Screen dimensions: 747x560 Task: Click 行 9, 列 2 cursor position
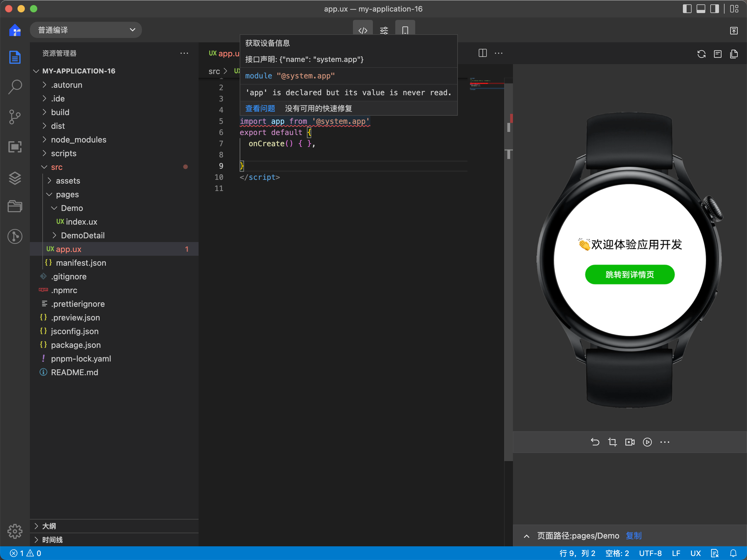pyautogui.click(x=577, y=553)
